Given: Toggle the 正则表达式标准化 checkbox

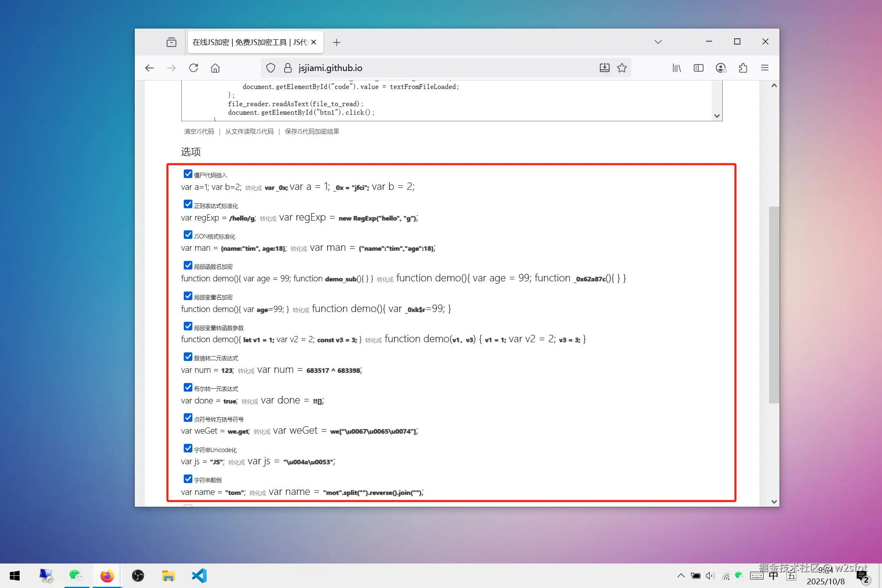Looking at the screenshot, I should 188,204.
